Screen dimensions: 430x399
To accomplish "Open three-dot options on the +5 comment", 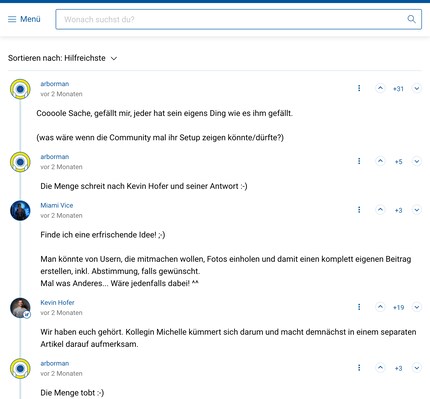I will [359, 161].
